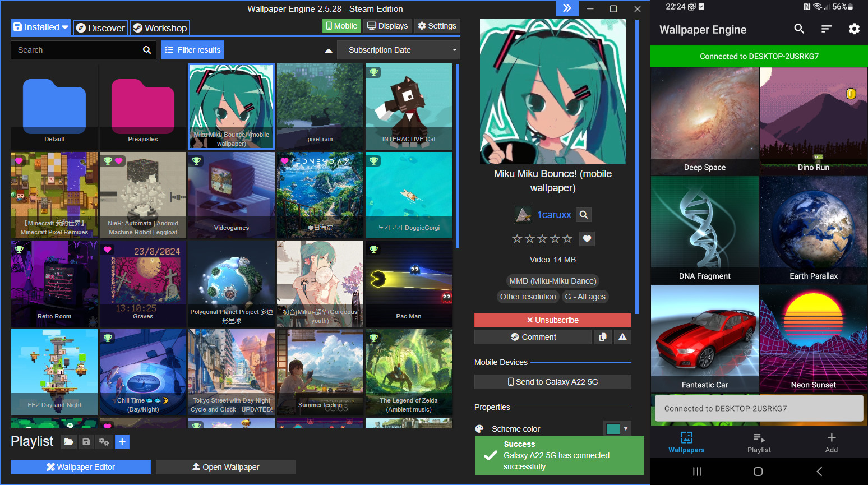Screen dimensions: 868x485
Task: Tap Fantastic Car wallpaper in phone app
Action: click(705, 339)
